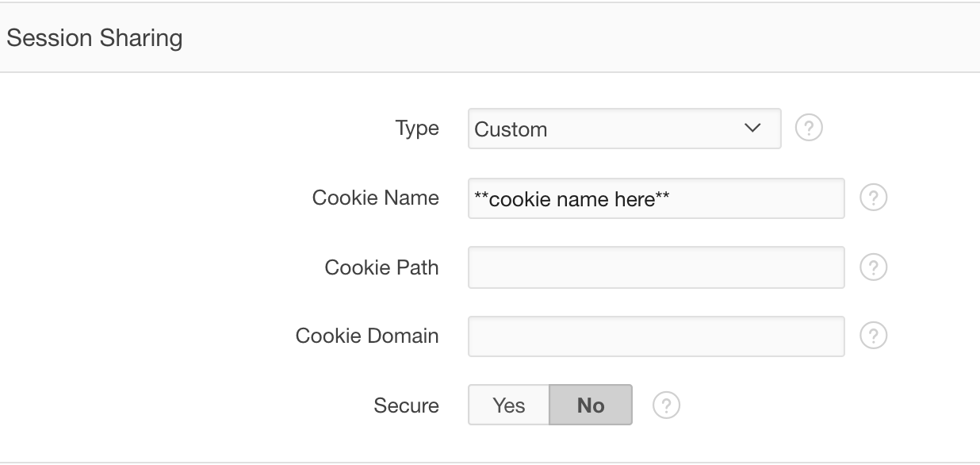Focus the Cookie Name input field

(657, 198)
